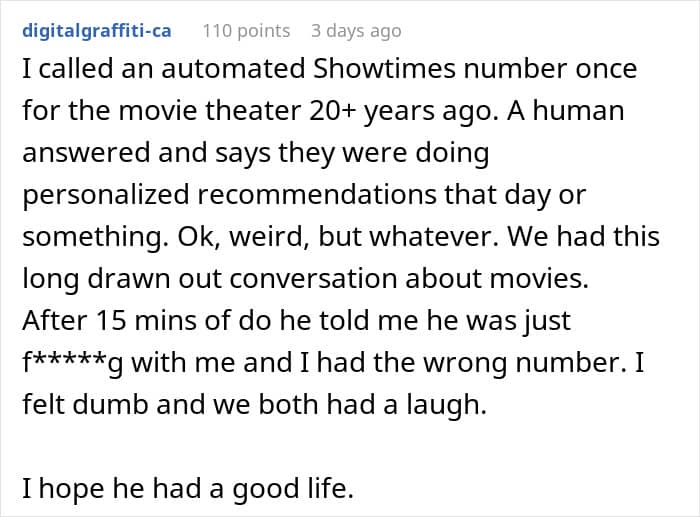The width and height of the screenshot is (700, 517).
Task: Click the "3 days ago" timestamp
Action: [356, 30]
